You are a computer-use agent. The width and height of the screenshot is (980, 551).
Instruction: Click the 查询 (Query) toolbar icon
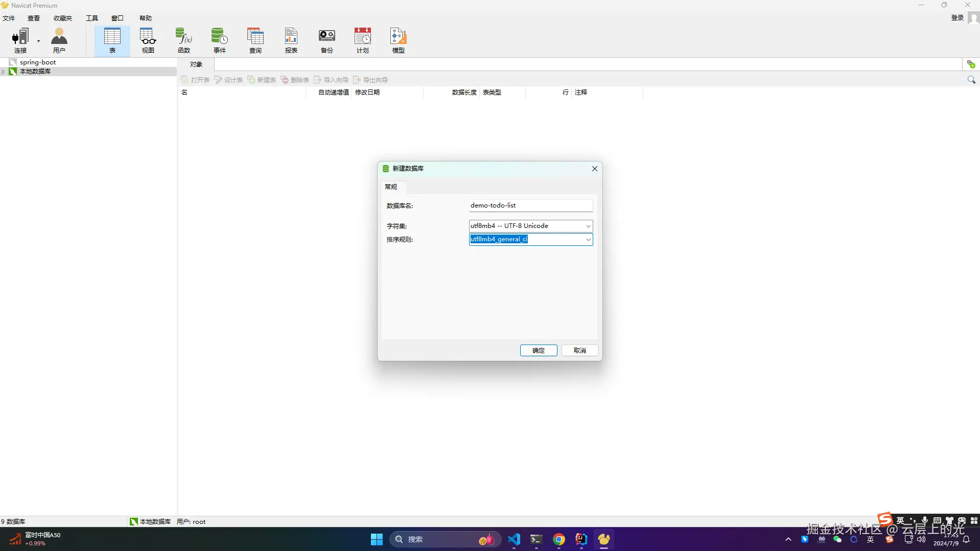click(255, 40)
